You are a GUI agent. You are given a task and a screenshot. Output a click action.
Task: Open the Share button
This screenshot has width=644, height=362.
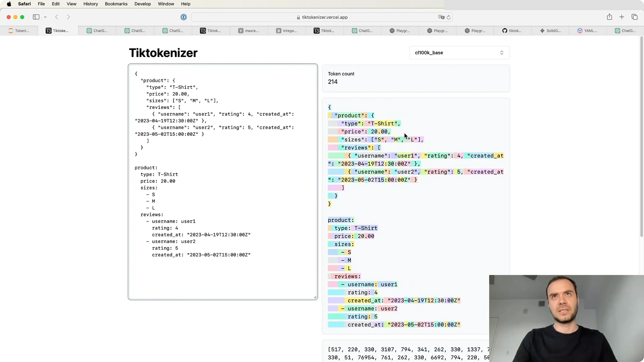[609, 17]
